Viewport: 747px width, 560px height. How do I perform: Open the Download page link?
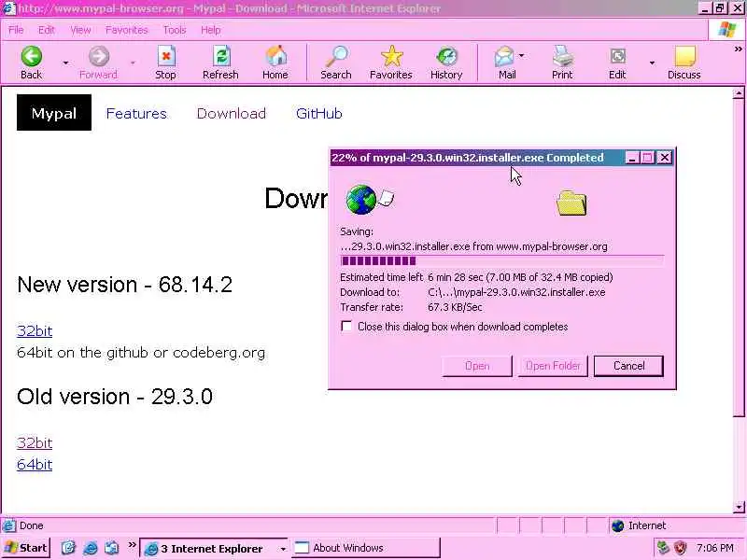coord(232,113)
